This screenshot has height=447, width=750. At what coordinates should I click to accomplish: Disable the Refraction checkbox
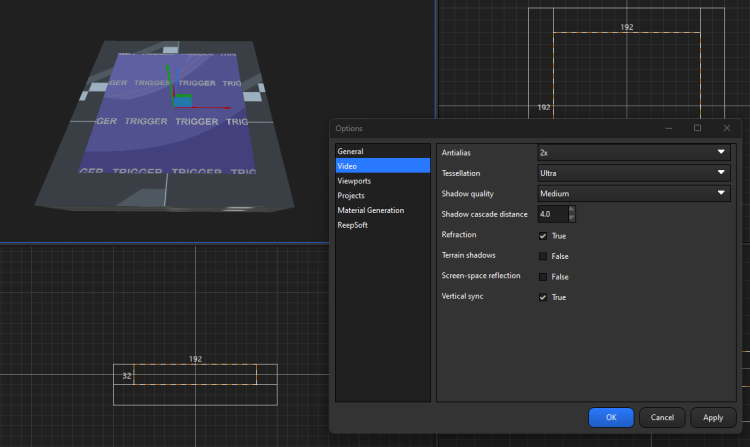(543, 236)
